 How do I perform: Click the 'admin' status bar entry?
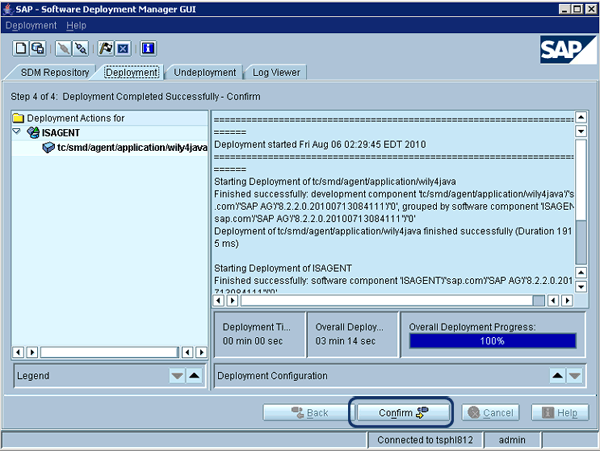(x=512, y=440)
